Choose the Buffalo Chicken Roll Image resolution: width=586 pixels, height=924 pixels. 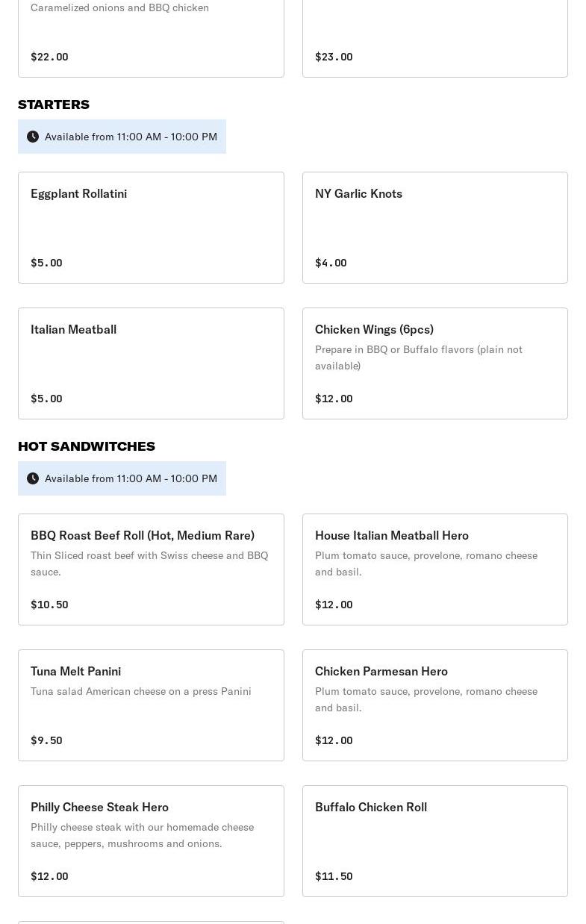(x=434, y=841)
